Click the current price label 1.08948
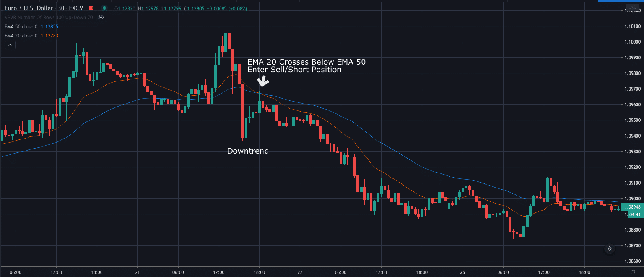This screenshot has width=644, height=277. tap(633, 207)
